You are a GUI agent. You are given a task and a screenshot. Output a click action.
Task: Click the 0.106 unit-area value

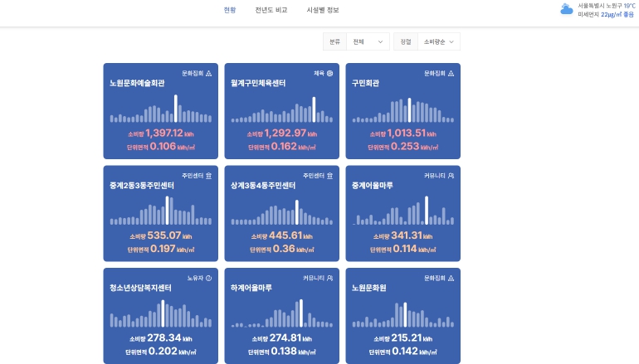pos(163,146)
